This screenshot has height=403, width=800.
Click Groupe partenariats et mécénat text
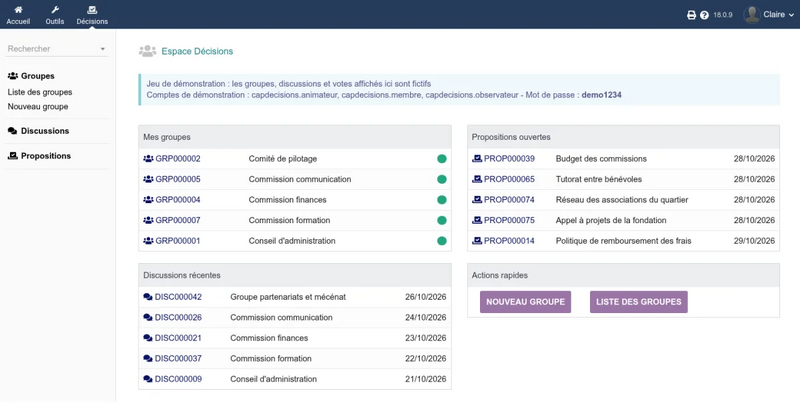click(x=288, y=297)
